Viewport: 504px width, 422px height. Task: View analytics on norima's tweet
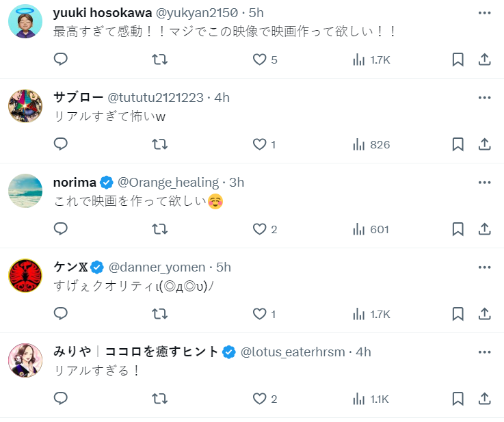click(x=370, y=229)
